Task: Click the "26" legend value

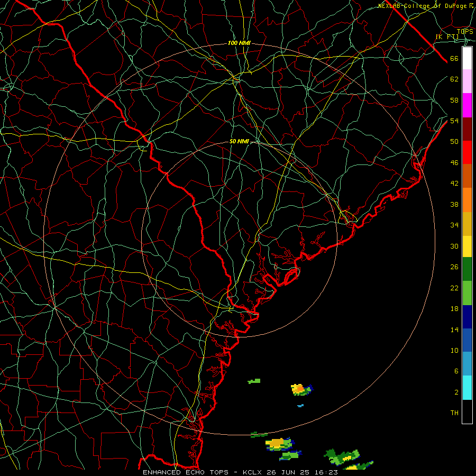Action: 454,267
